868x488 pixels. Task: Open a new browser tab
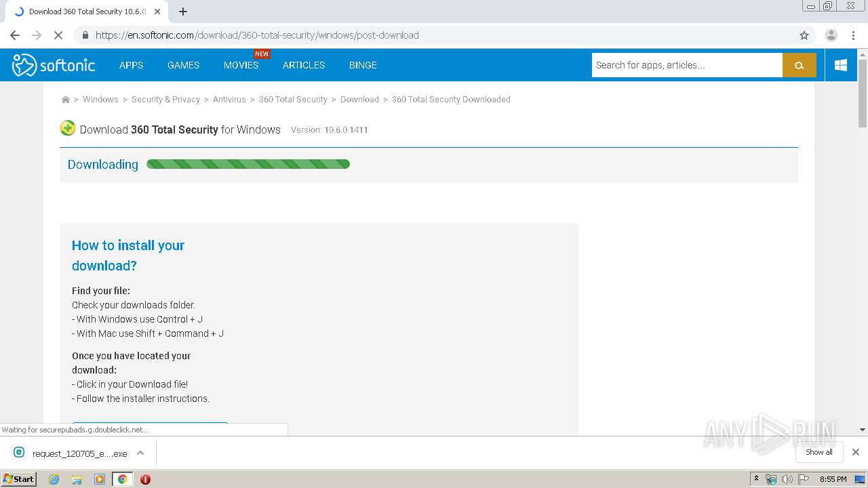[x=183, y=12]
